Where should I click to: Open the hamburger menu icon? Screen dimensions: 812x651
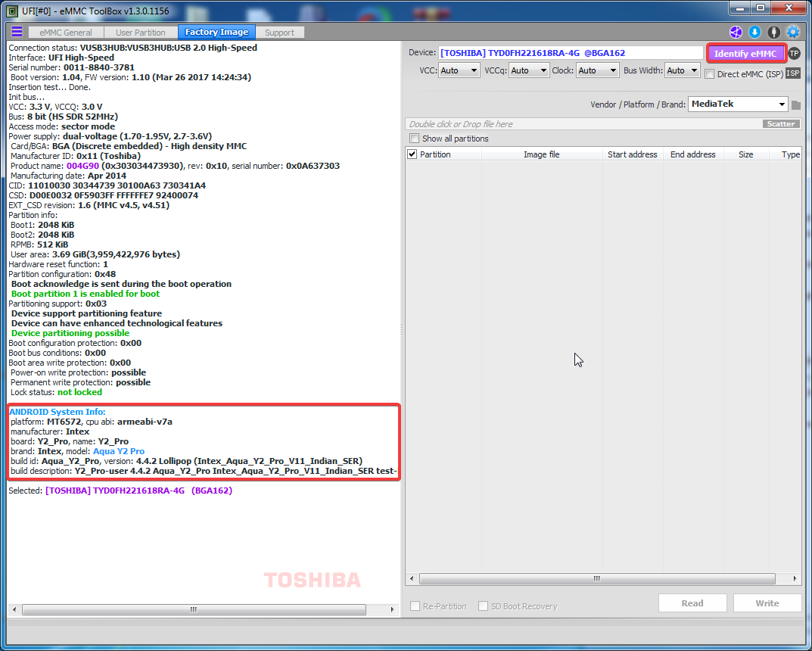coord(17,32)
